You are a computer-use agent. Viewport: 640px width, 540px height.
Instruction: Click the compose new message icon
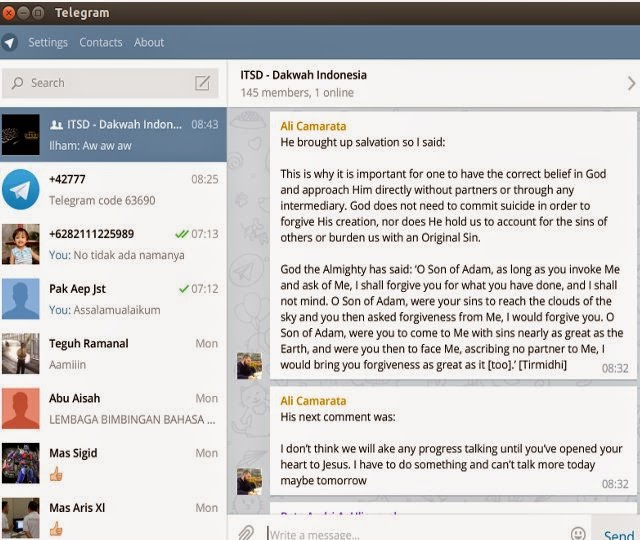pyautogui.click(x=202, y=83)
